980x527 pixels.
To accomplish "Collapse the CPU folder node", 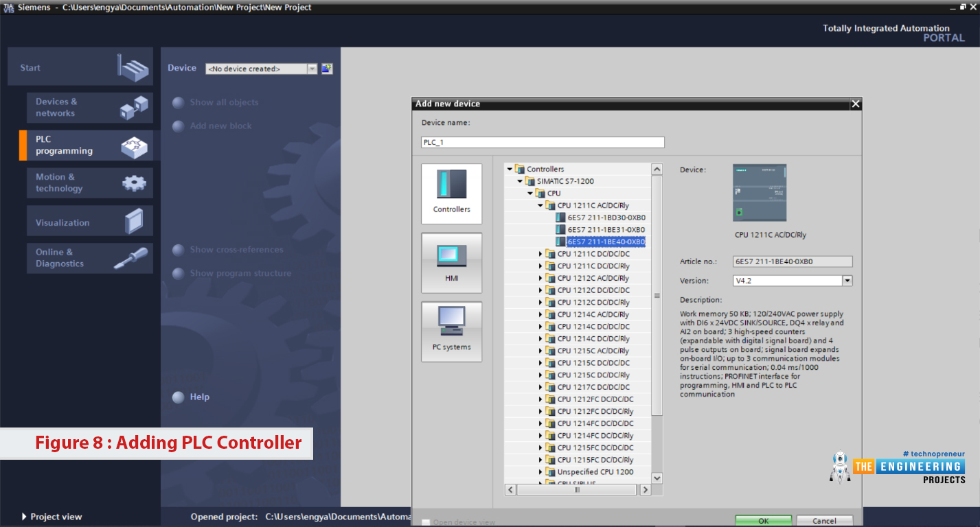I will pyautogui.click(x=530, y=194).
